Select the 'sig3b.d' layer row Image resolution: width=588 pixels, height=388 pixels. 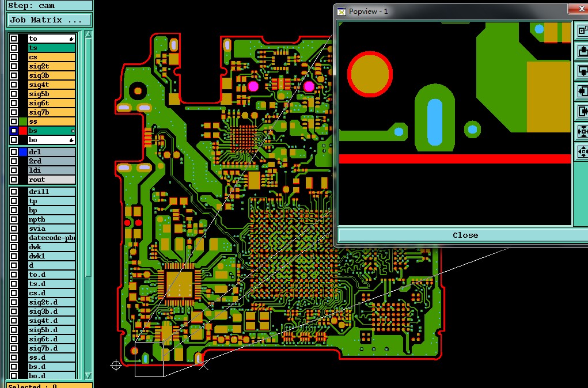(52, 311)
